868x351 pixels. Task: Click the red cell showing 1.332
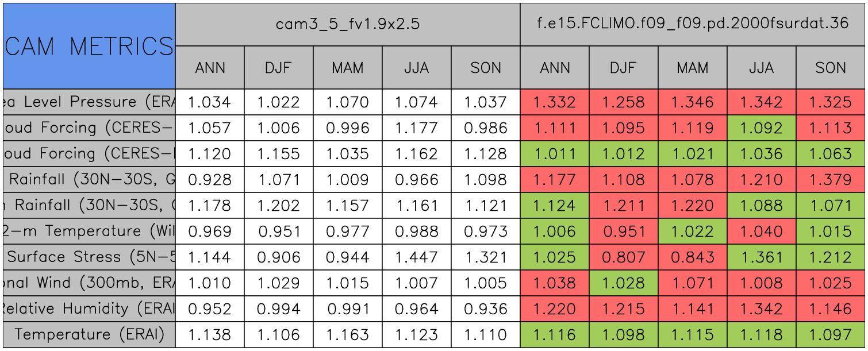pyautogui.click(x=555, y=102)
